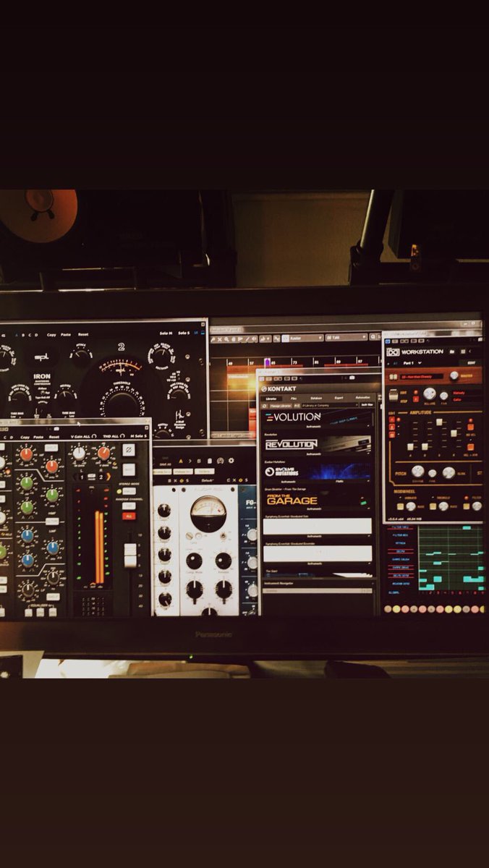The height and width of the screenshot is (868, 489).
Task: Select the From The Garage library banner
Action: (x=317, y=499)
